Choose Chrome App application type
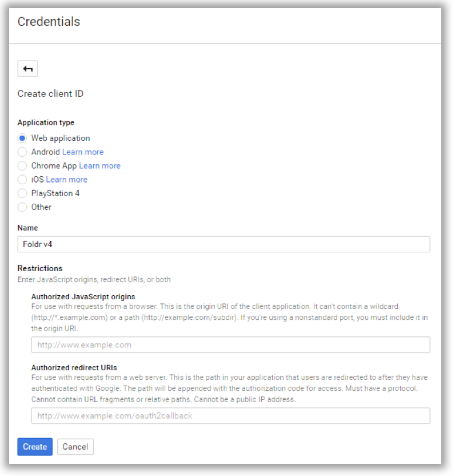Viewport: 455px width, 476px height. click(x=22, y=165)
